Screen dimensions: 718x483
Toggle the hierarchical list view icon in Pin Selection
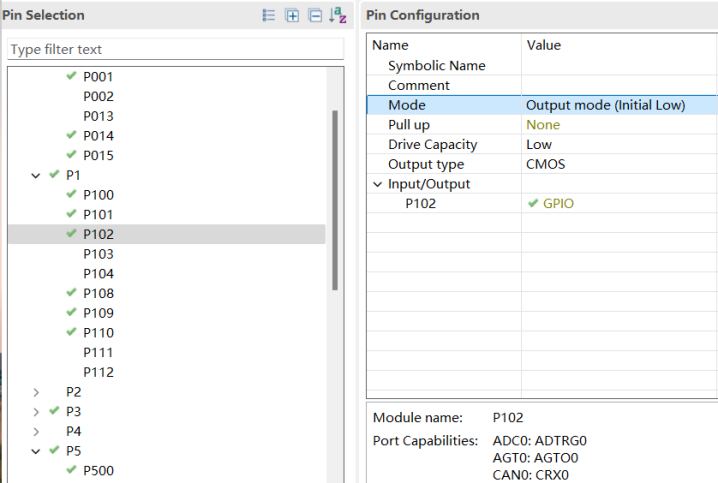tap(269, 16)
